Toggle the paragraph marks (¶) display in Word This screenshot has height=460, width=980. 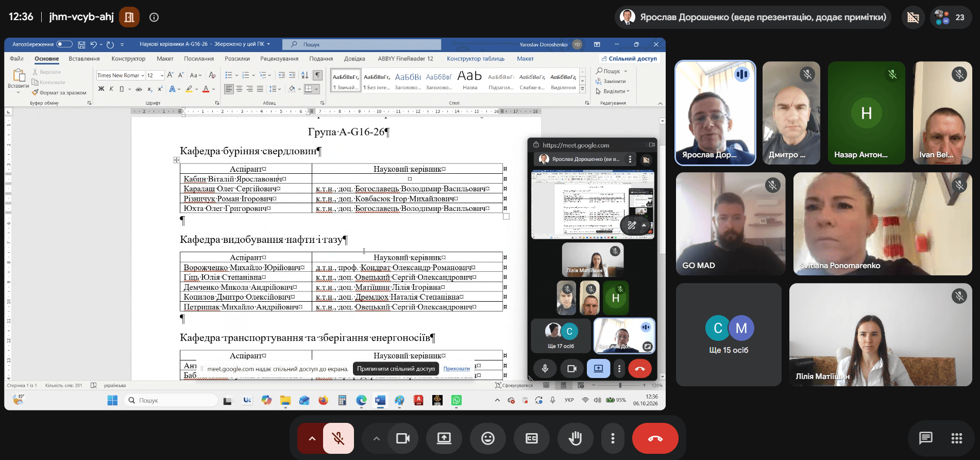[x=318, y=75]
